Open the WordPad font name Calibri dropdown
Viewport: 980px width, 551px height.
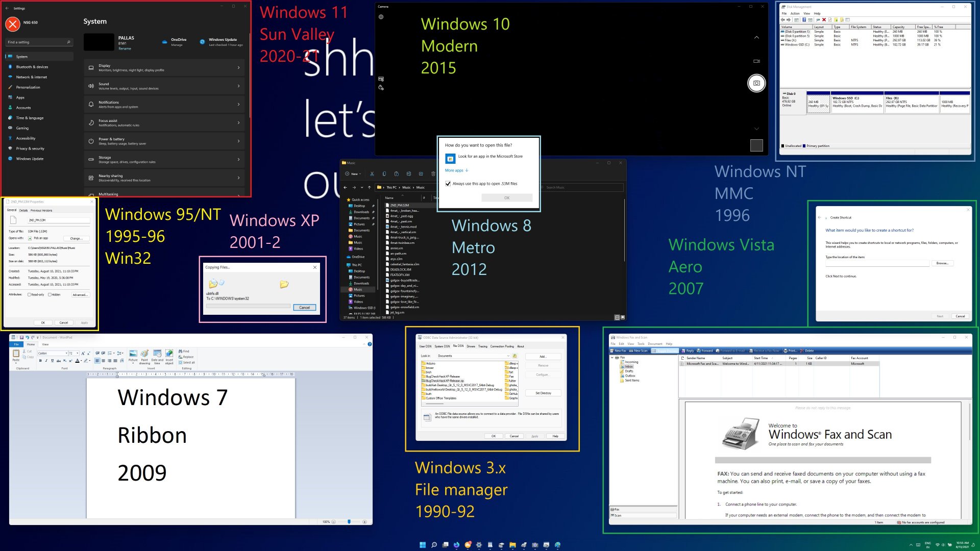tap(66, 353)
